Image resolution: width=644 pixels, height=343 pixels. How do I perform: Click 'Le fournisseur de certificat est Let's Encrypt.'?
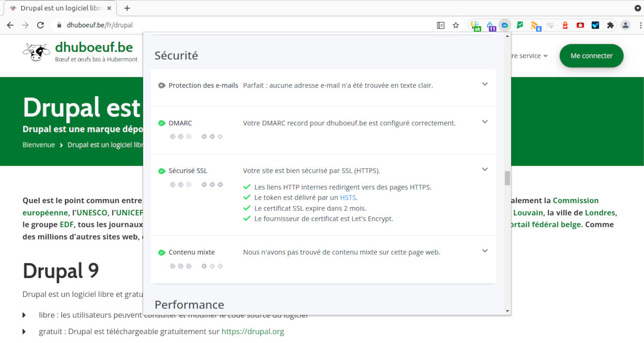point(323,219)
